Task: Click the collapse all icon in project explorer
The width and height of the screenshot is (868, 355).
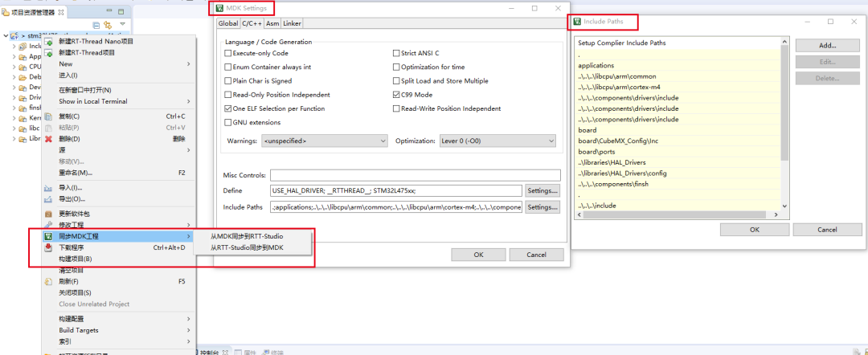Action: 96,25
